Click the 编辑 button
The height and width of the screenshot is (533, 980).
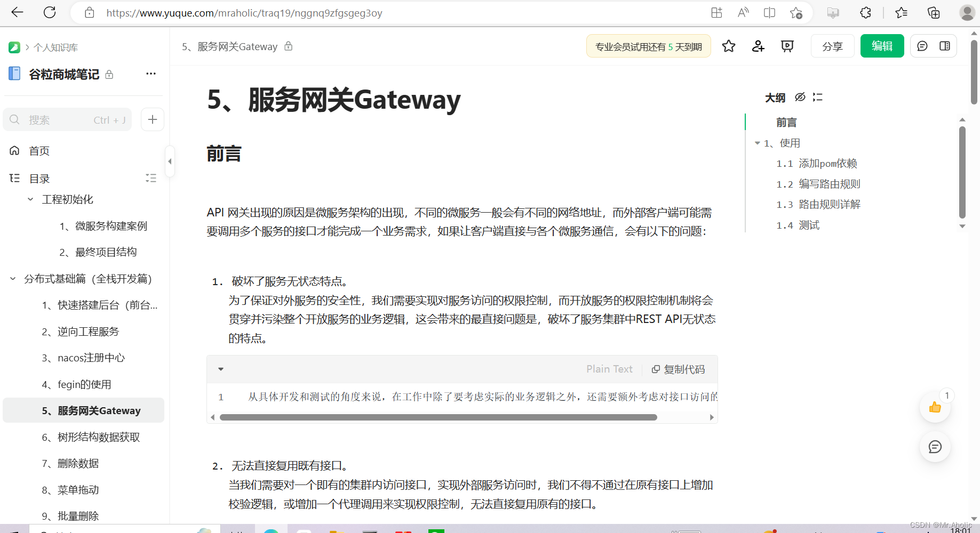coord(882,46)
